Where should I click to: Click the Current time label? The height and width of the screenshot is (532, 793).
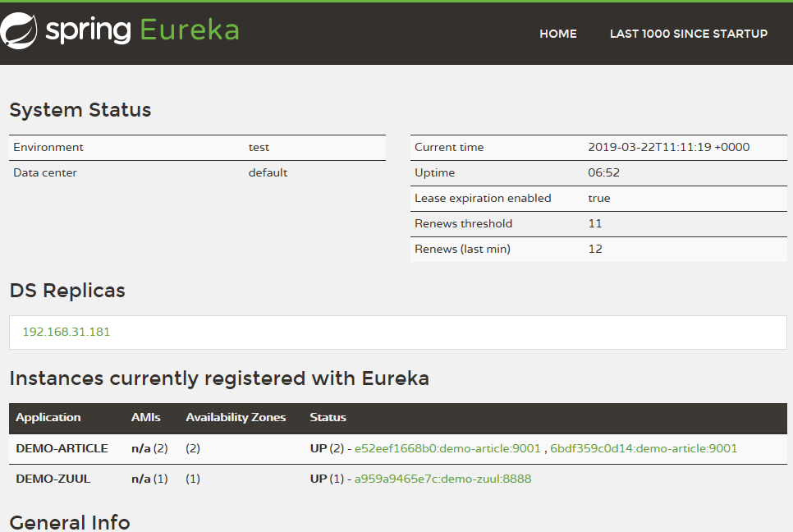click(x=449, y=147)
